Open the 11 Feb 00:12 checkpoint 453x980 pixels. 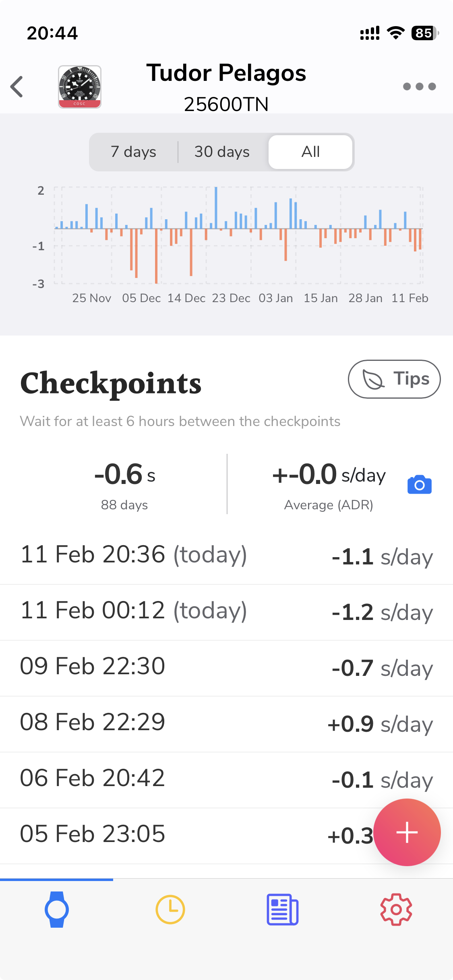pos(226,611)
